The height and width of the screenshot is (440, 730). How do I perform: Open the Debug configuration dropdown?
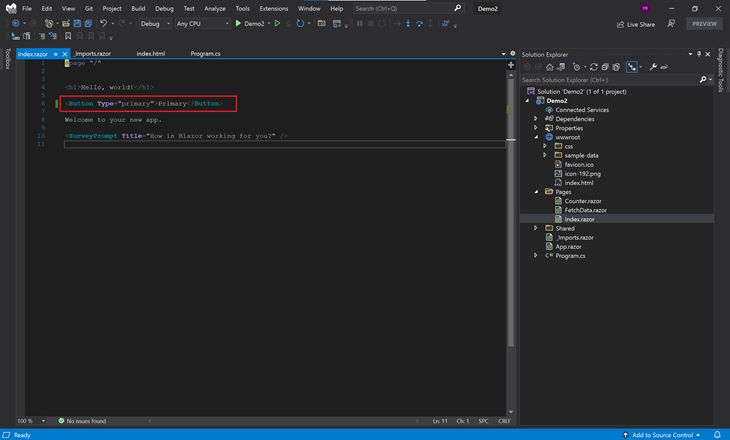coord(155,23)
